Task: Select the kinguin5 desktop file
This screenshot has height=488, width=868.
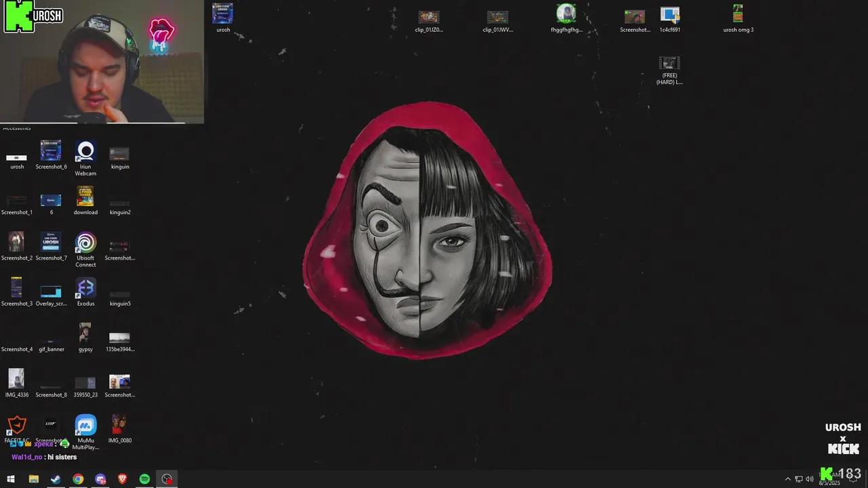Action: click(x=120, y=296)
